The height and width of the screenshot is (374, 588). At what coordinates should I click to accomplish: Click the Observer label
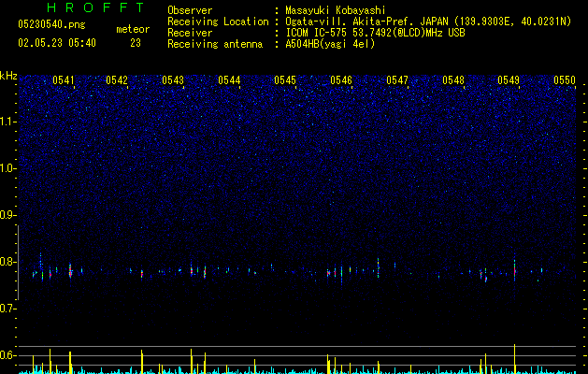click(190, 10)
